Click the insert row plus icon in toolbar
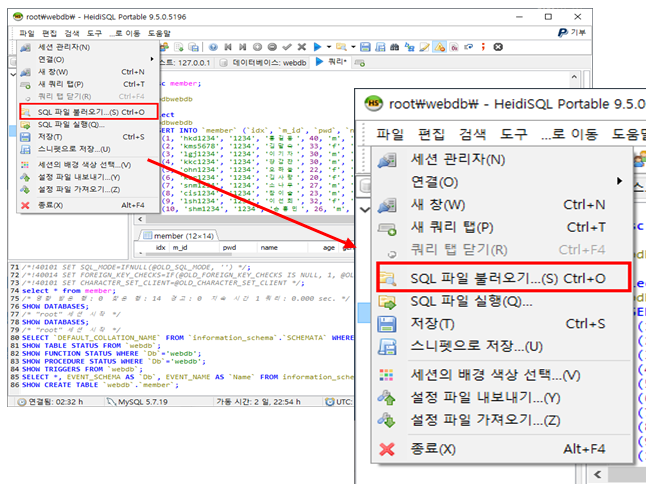The width and height of the screenshot is (657, 494). coord(257,47)
